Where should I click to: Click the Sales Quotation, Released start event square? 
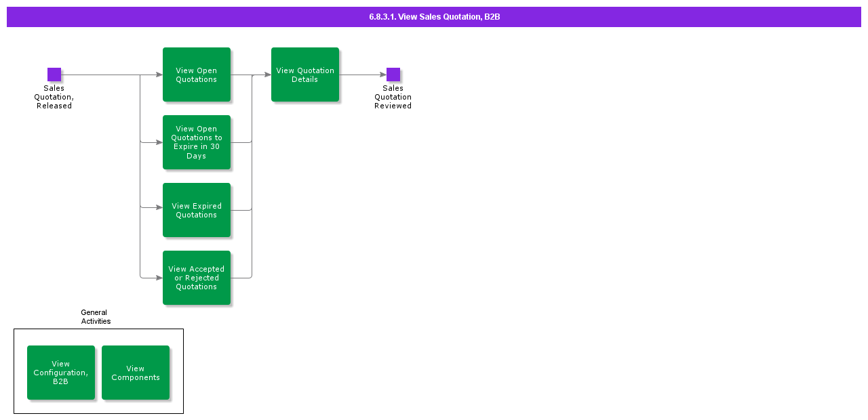coord(54,75)
